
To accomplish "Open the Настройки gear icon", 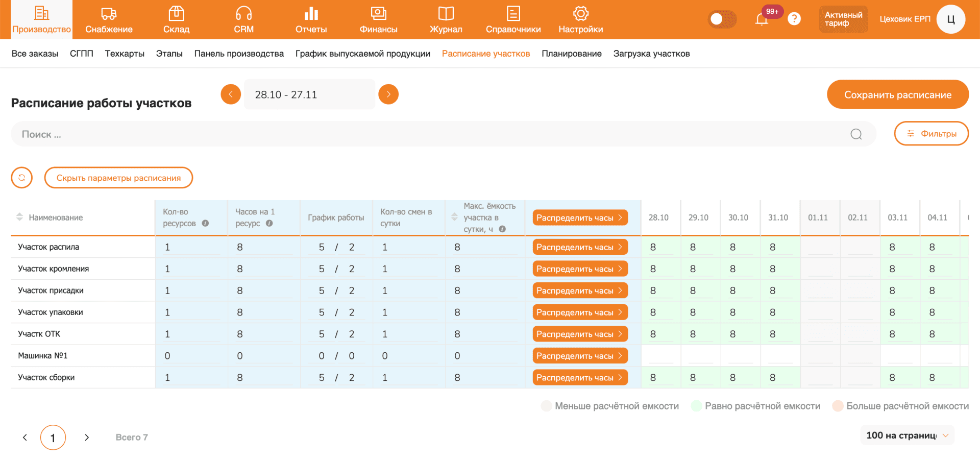I will click(x=580, y=19).
